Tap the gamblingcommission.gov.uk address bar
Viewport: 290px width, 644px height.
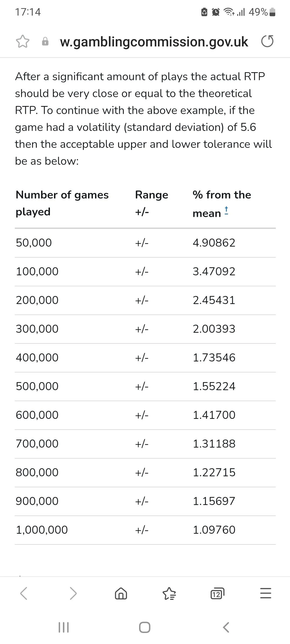click(x=154, y=42)
